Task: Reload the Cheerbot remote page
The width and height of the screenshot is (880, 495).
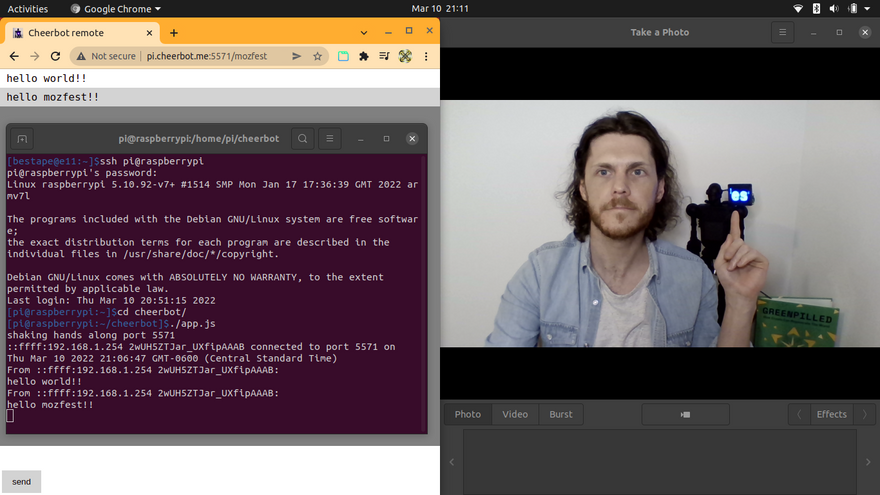Action: (x=56, y=57)
